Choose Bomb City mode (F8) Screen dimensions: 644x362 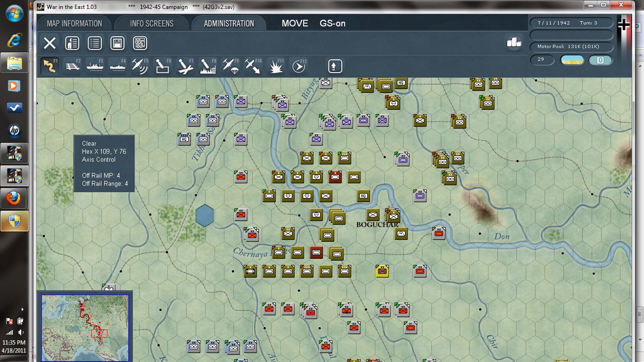[208, 66]
